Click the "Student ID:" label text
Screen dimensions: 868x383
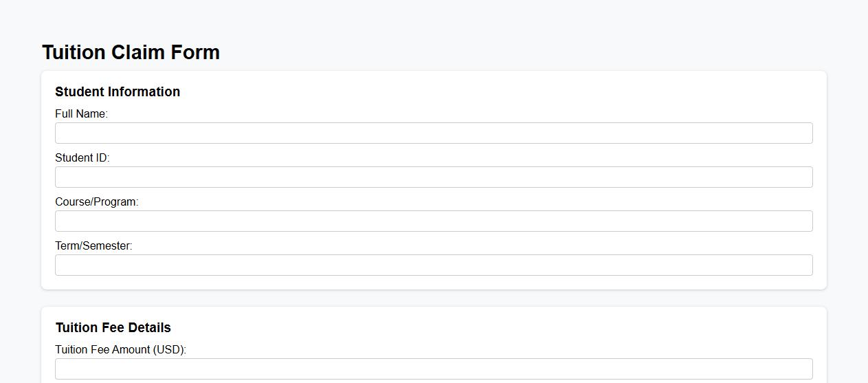82,158
